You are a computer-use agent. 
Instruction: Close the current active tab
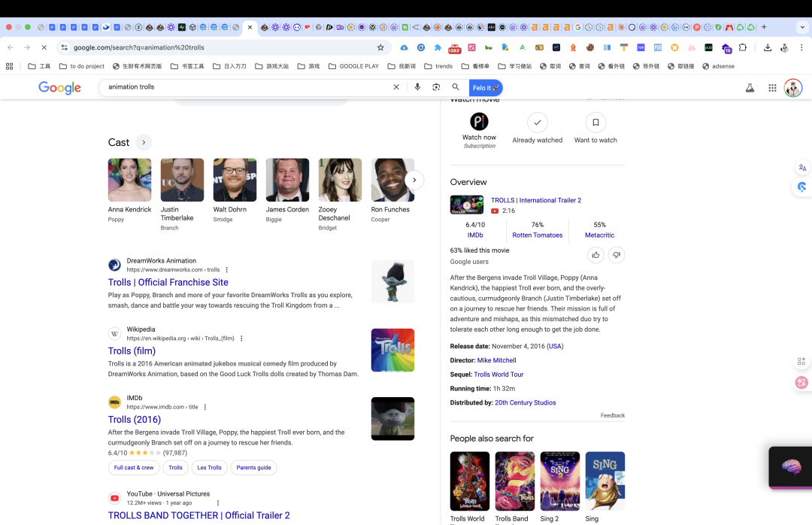pos(250,27)
